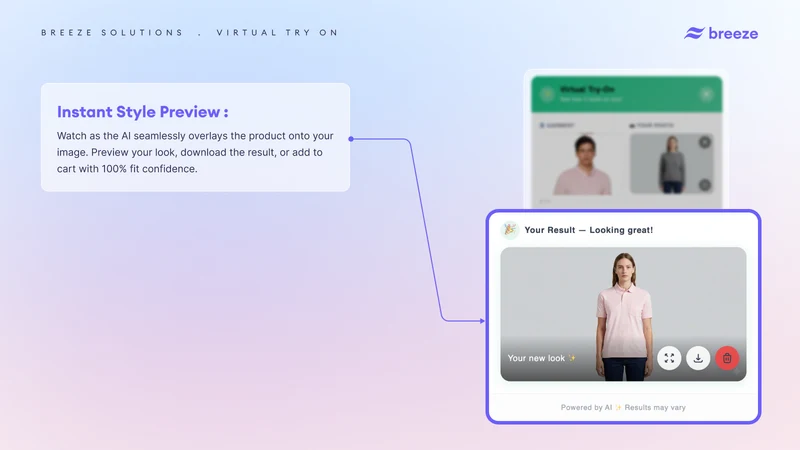
Task: Click 'Powered by AI Results may vary' footer
Action: 623,408
